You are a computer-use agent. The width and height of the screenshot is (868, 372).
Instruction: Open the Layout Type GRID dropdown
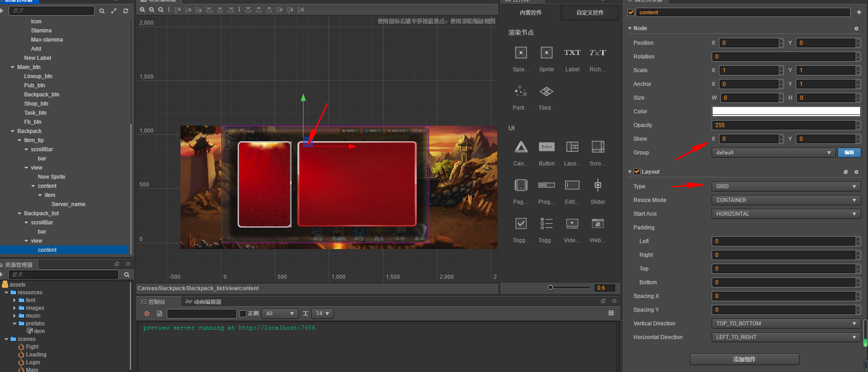coord(786,186)
